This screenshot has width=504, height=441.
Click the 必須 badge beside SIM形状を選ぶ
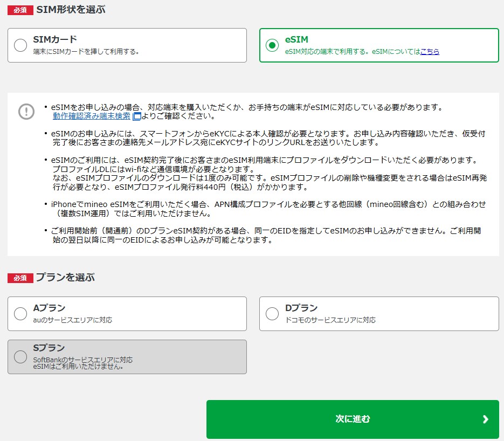click(x=19, y=10)
